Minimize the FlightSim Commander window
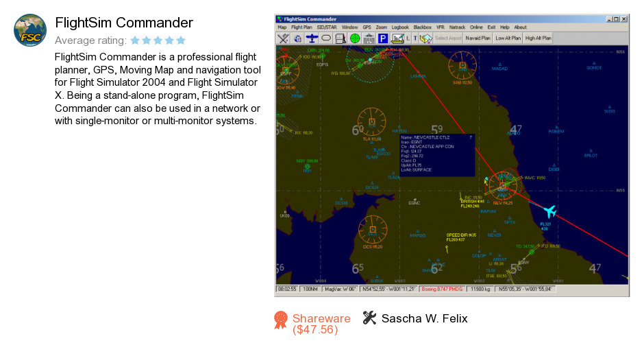The height and width of the screenshot is (354, 644). [608, 19]
